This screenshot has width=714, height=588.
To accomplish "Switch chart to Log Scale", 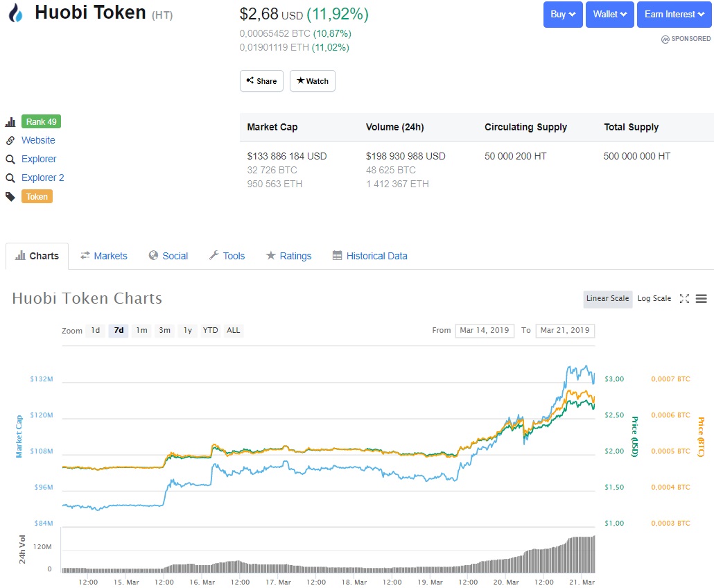I will (x=654, y=299).
